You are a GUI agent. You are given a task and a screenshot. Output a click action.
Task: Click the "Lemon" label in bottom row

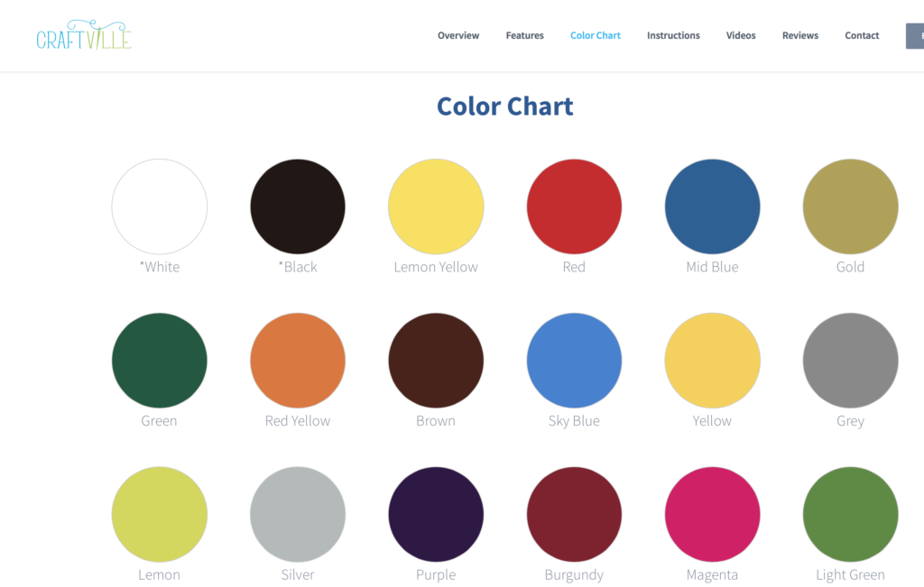point(159,574)
